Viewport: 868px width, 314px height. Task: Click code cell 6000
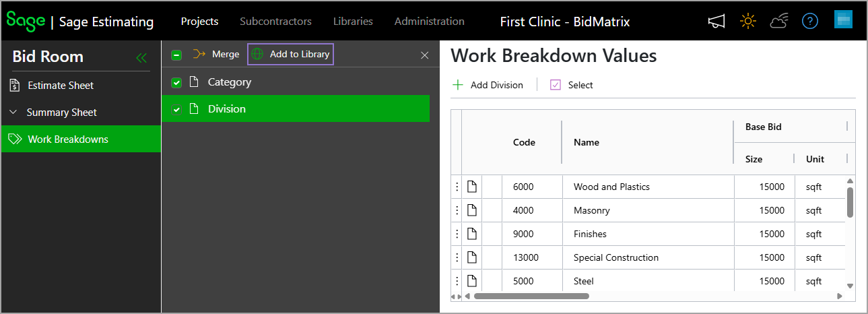click(x=532, y=187)
